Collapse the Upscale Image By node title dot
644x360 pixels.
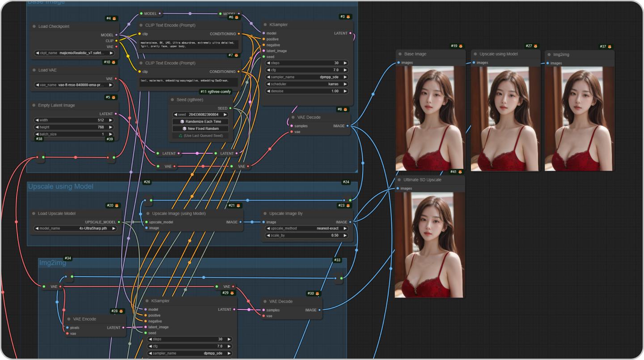pyautogui.click(x=265, y=214)
